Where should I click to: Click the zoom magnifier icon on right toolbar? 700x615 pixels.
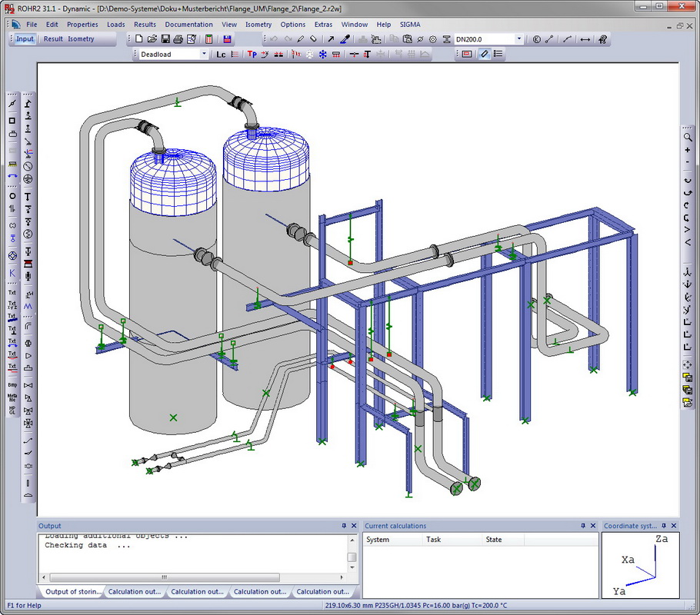(688, 137)
